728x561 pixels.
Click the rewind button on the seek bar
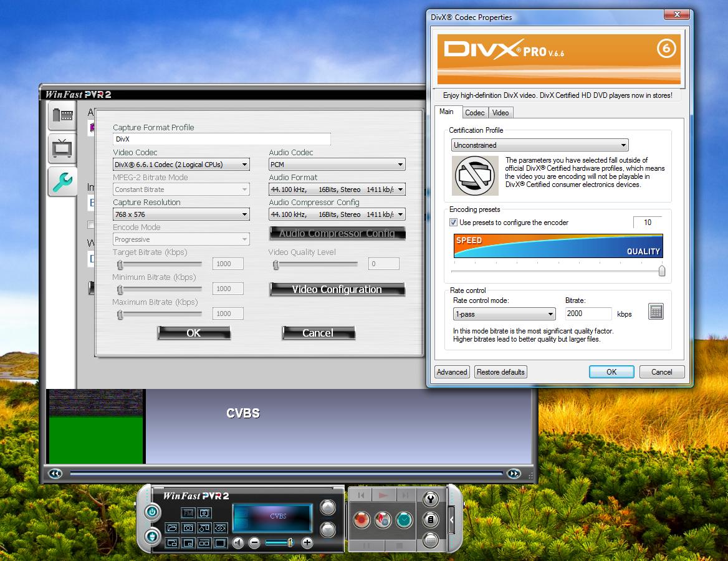click(55, 474)
